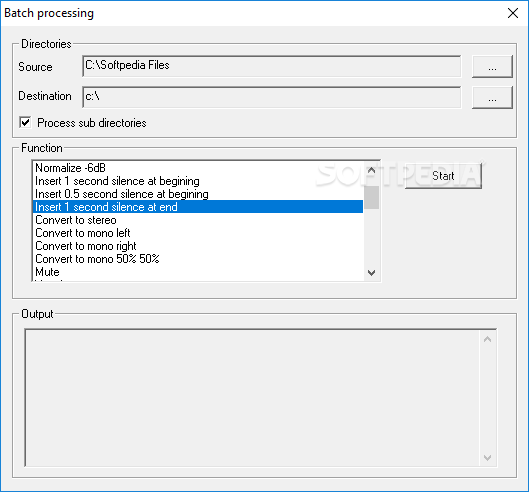Choose Convert to stereo

click(x=198, y=220)
